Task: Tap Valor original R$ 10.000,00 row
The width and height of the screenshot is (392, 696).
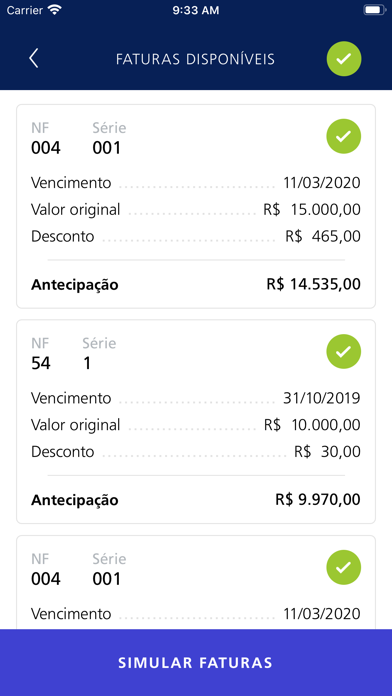Action: [x=196, y=425]
